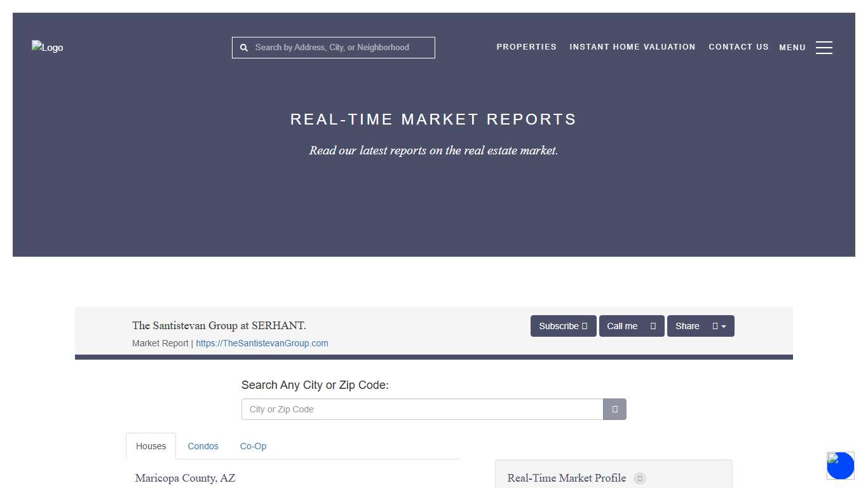Viewport: 868px width, 488px height.
Task: Open the PROPERTIES menu item
Action: pos(526,47)
